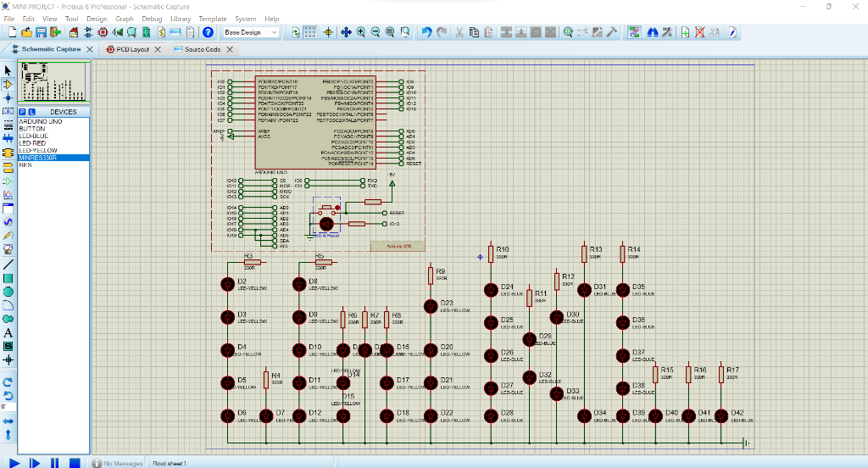Pause the simulation
Screen dimensions: 868x468
[x=54, y=463]
